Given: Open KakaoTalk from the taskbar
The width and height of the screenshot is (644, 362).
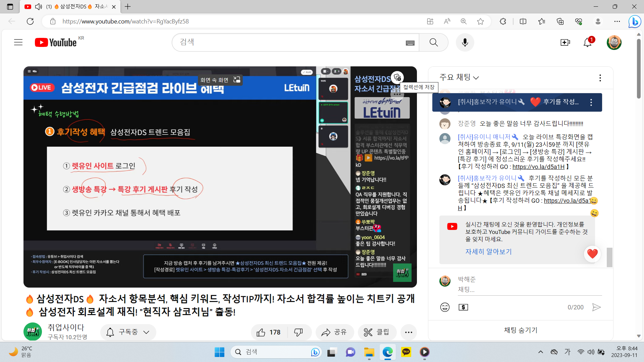Looking at the screenshot, I should pyautogui.click(x=406, y=352).
